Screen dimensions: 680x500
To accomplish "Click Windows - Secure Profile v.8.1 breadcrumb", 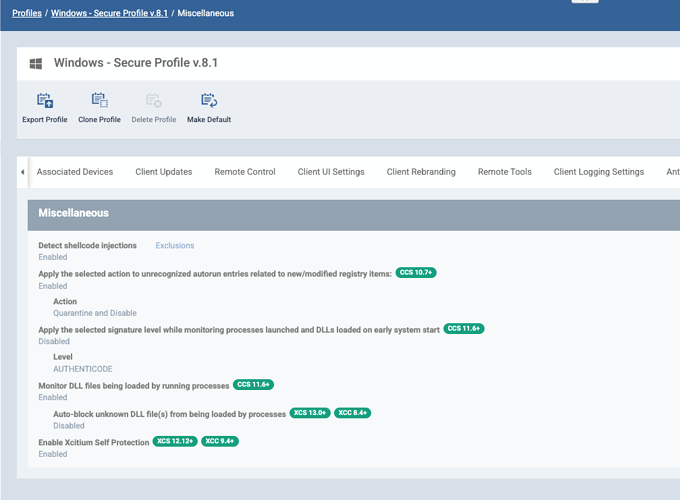I will 110,13.
